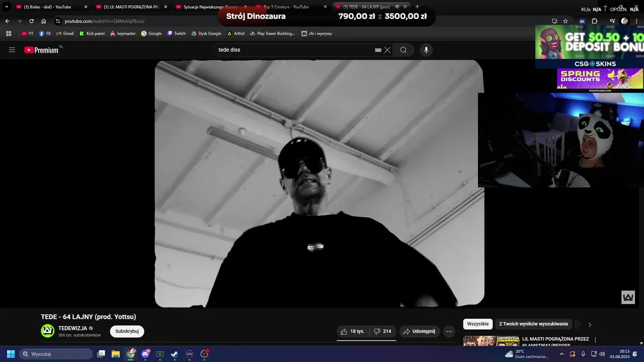Screen dimensions: 644x362
Task: Open Task View on the taskbar
Action: click(x=101, y=354)
